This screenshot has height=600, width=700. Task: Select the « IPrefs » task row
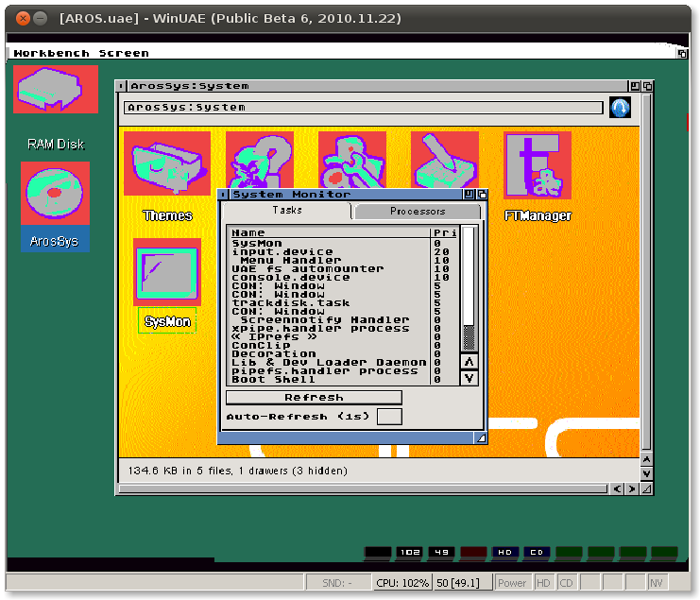[343, 337]
